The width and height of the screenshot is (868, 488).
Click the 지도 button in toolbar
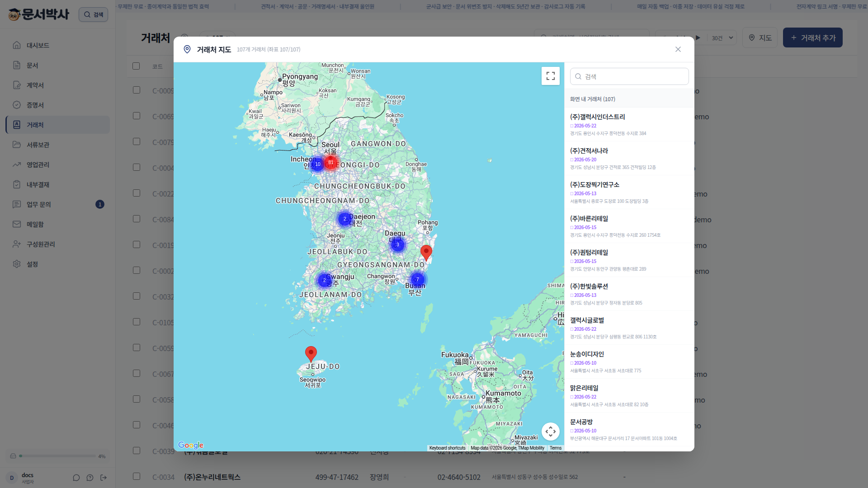pos(759,38)
